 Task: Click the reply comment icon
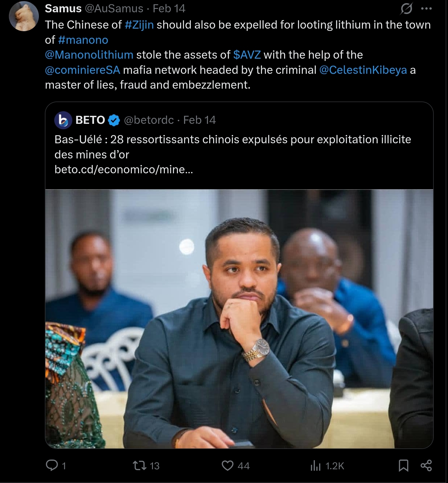(x=52, y=466)
